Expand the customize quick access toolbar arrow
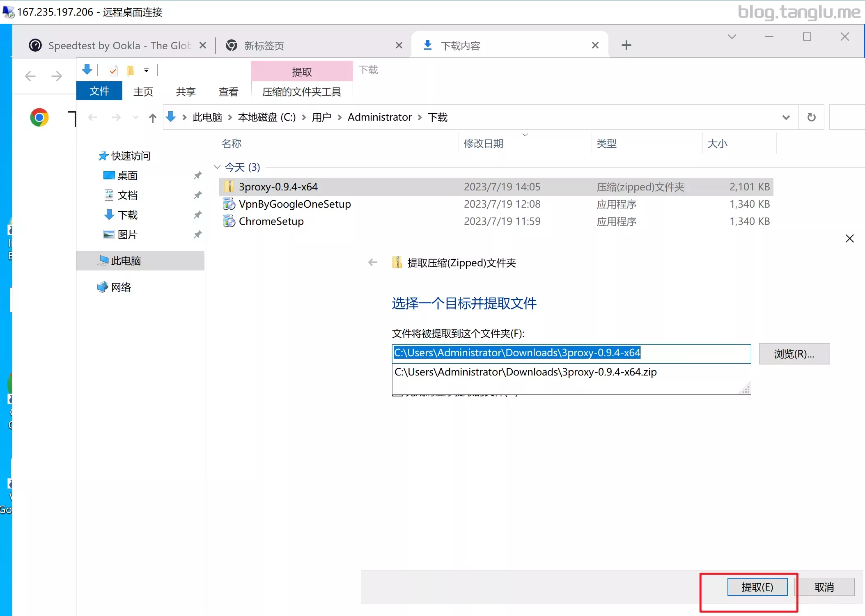The width and height of the screenshot is (865, 616). pyautogui.click(x=146, y=71)
